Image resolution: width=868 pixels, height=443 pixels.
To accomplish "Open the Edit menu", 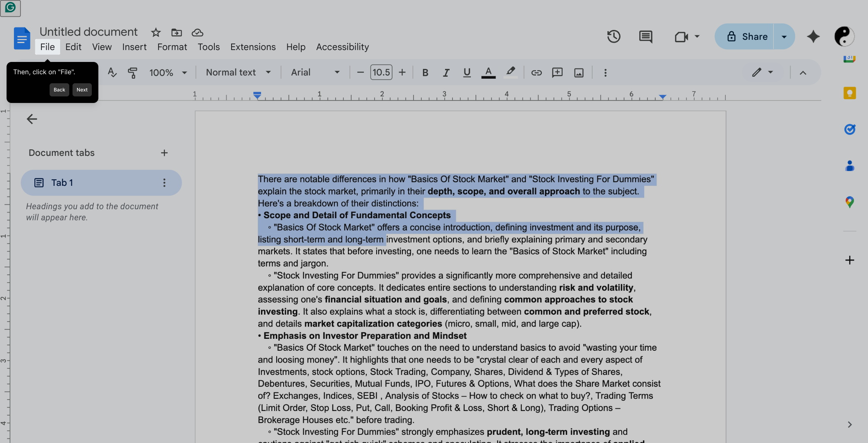I will [73, 47].
